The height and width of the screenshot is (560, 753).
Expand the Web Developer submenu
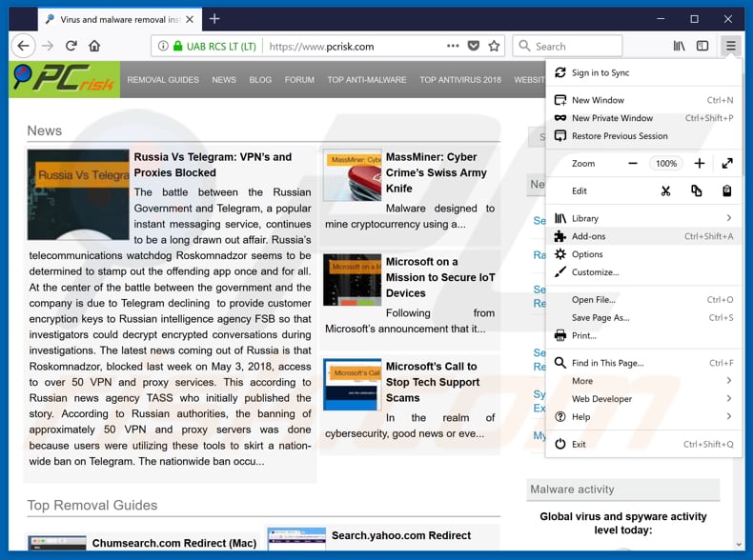click(x=643, y=399)
